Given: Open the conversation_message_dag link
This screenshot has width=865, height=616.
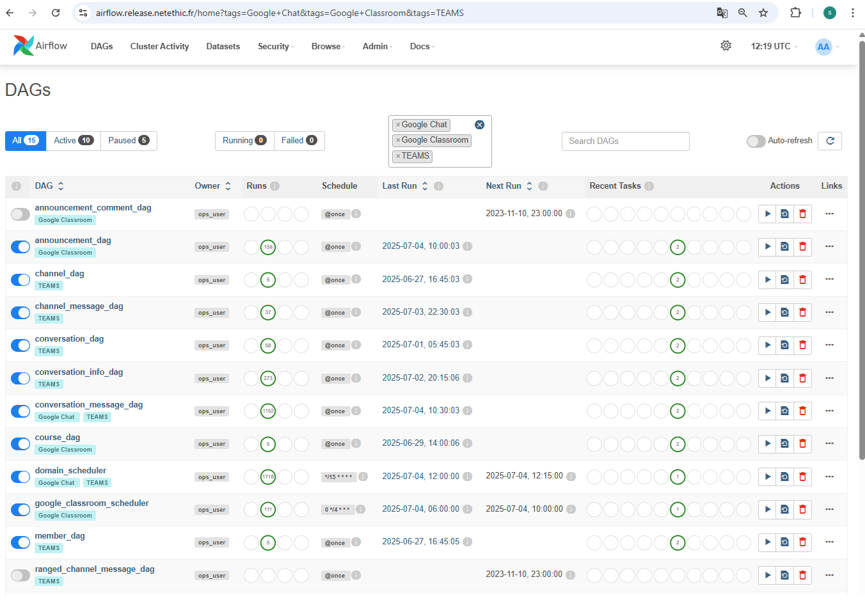Looking at the screenshot, I should pyautogui.click(x=89, y=405).
